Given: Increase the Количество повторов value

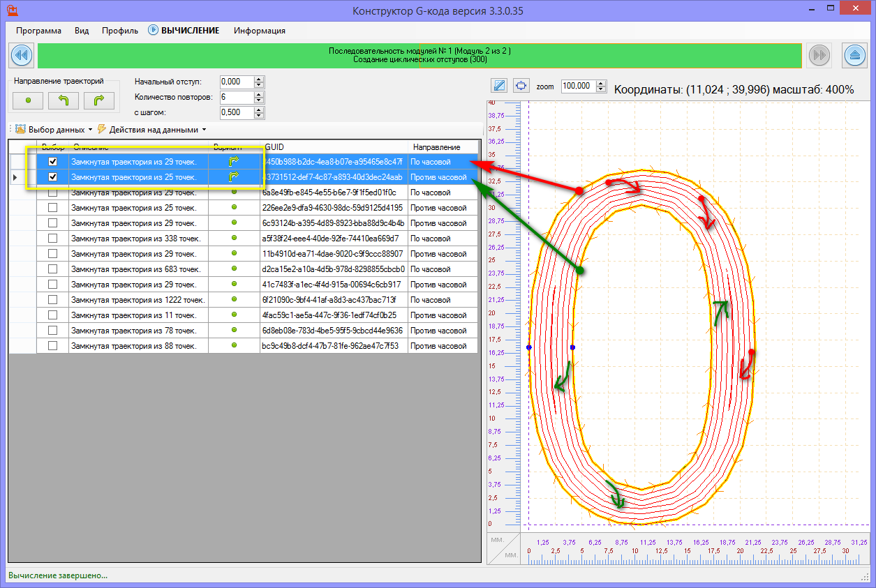Looking at the screenshot, I should 259,94.
